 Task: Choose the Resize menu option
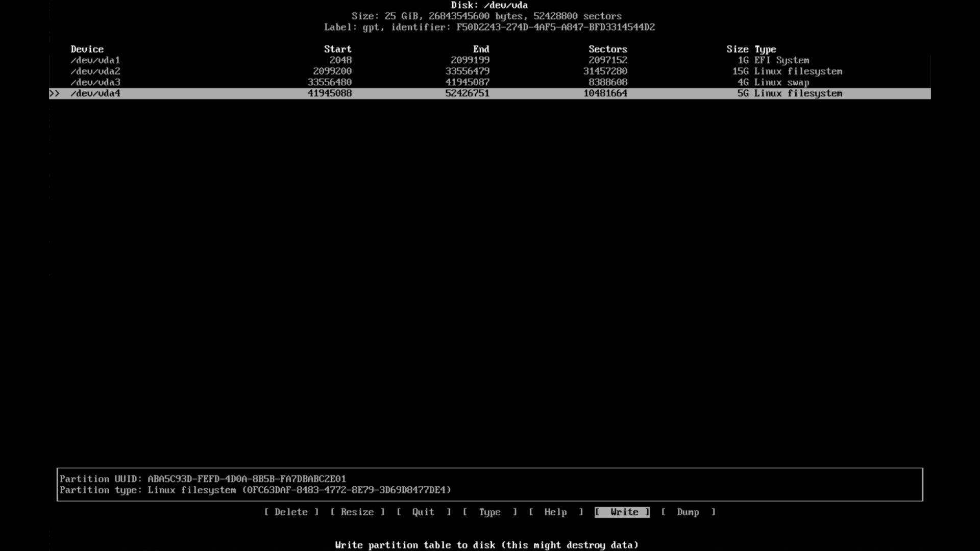click(x=357, y=512)
